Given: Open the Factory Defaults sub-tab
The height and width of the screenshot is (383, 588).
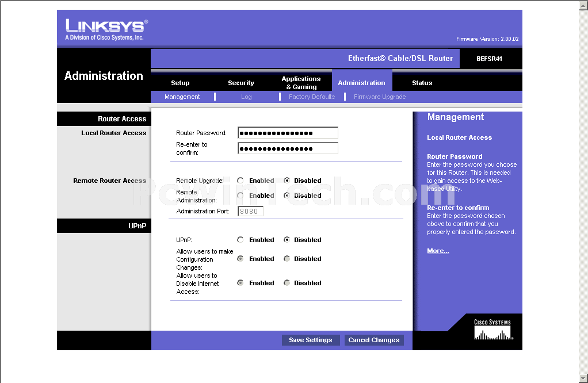Looking at the screenshot, I should pos(312,97).
